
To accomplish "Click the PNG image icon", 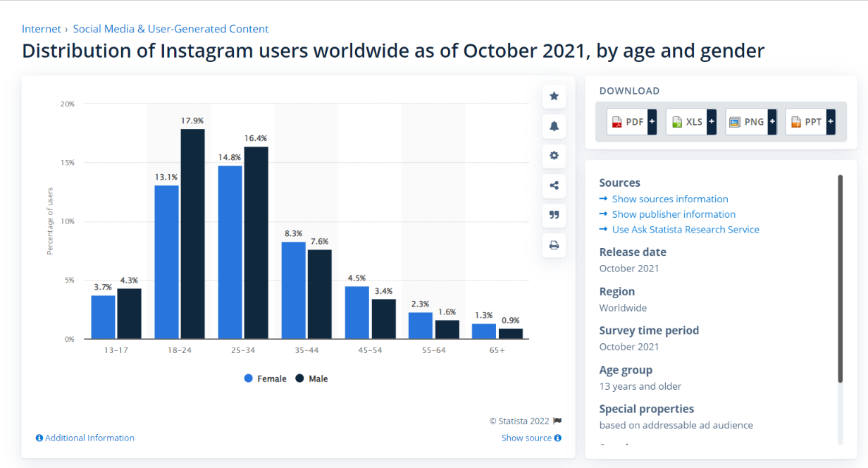I will tap(735, 122).
